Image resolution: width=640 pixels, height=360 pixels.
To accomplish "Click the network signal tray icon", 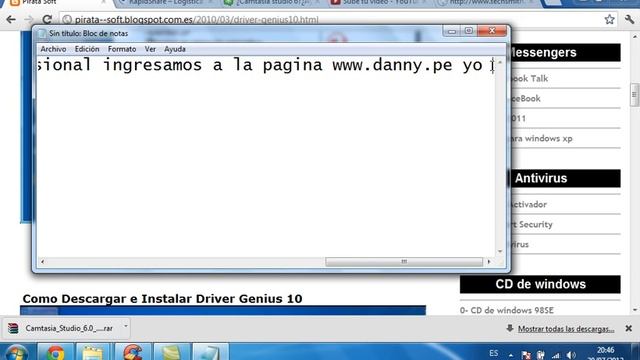I will pos(556,356).
